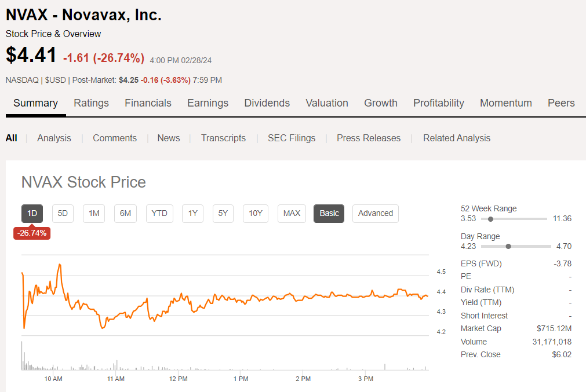586x392 pixels.
Task: Go to the Valuation tab
Action: [327, 103]
